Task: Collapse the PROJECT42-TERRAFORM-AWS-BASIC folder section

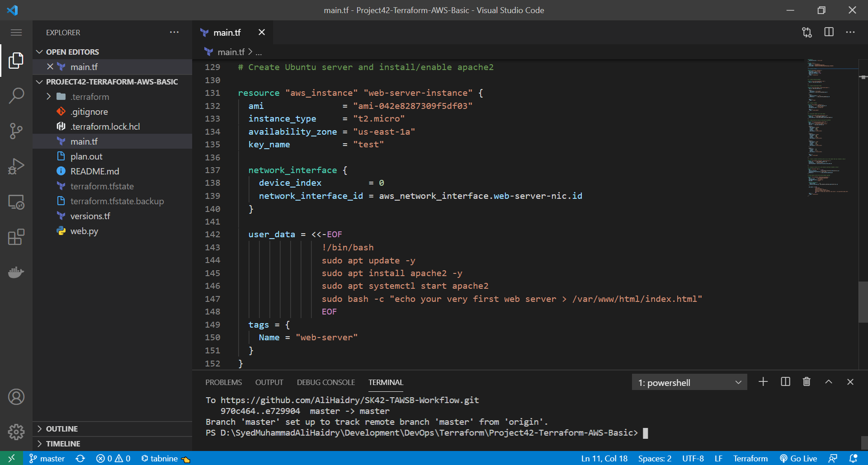Action: pos(112,82)
